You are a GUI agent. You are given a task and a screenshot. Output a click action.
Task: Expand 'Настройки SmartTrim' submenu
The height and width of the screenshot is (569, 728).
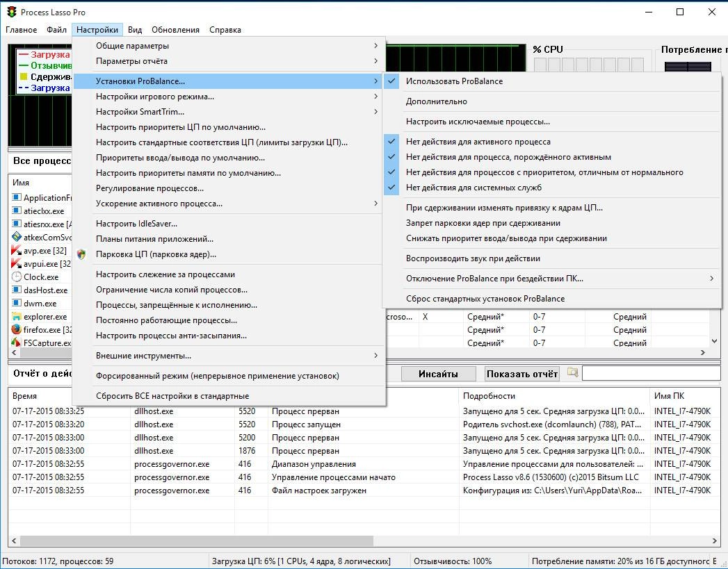(229, 112)
